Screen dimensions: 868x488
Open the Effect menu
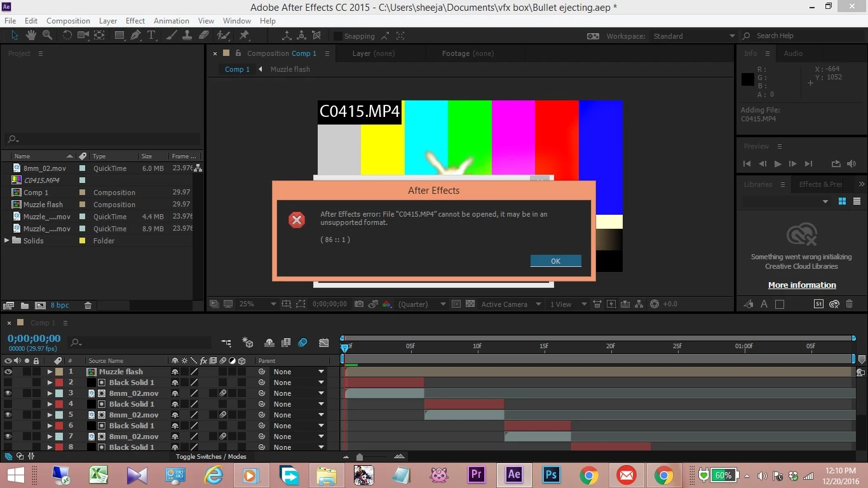click(135, 20)
